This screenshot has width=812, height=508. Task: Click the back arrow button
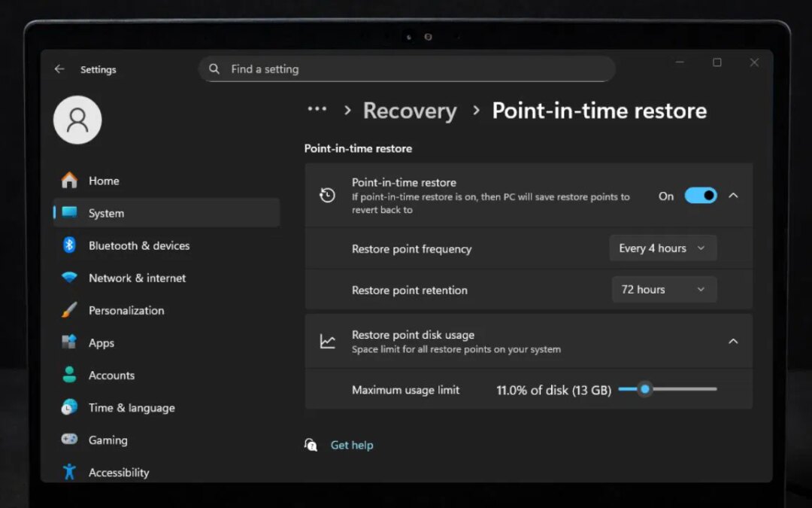[59, 68]
